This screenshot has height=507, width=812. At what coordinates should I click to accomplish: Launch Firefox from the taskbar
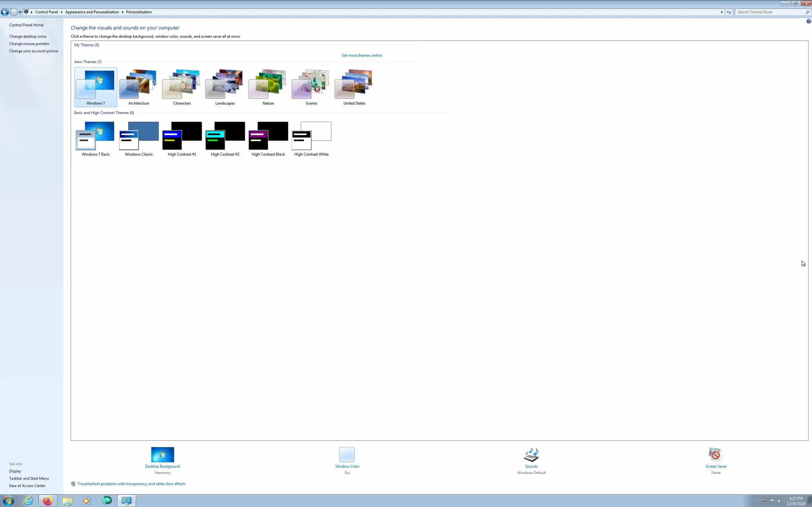click(48, 501)
